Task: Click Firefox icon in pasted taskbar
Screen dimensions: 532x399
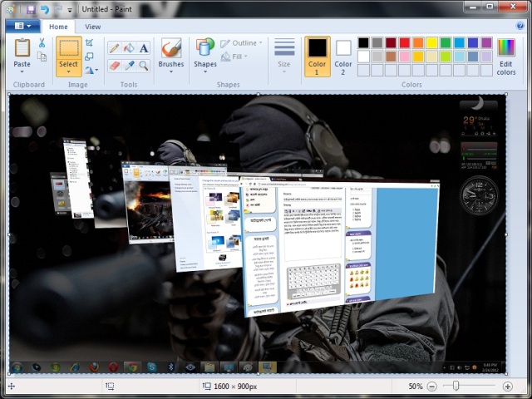Action: pos(94,367)
